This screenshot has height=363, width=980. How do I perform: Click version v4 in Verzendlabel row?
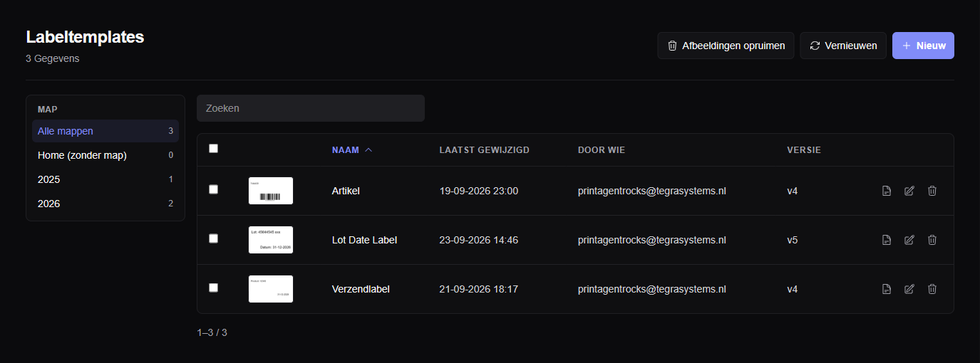tap(793, 289)
